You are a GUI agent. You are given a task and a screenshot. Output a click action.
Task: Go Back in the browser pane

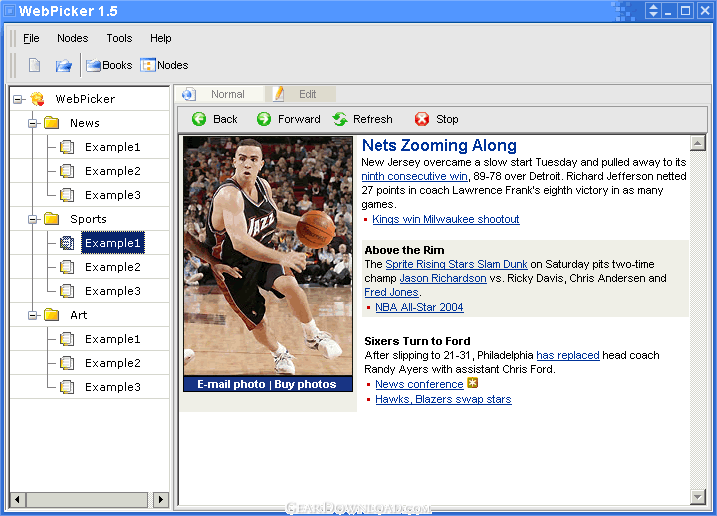[214, 119]
